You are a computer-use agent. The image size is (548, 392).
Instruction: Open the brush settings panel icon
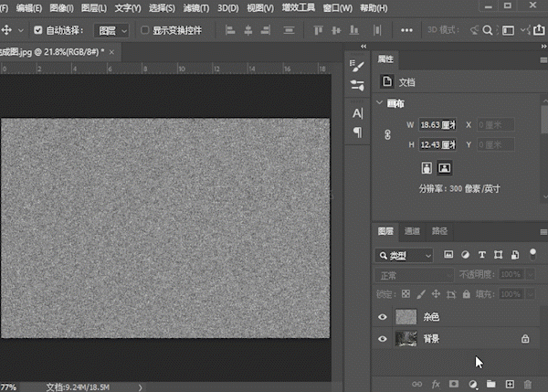point(357,66)
